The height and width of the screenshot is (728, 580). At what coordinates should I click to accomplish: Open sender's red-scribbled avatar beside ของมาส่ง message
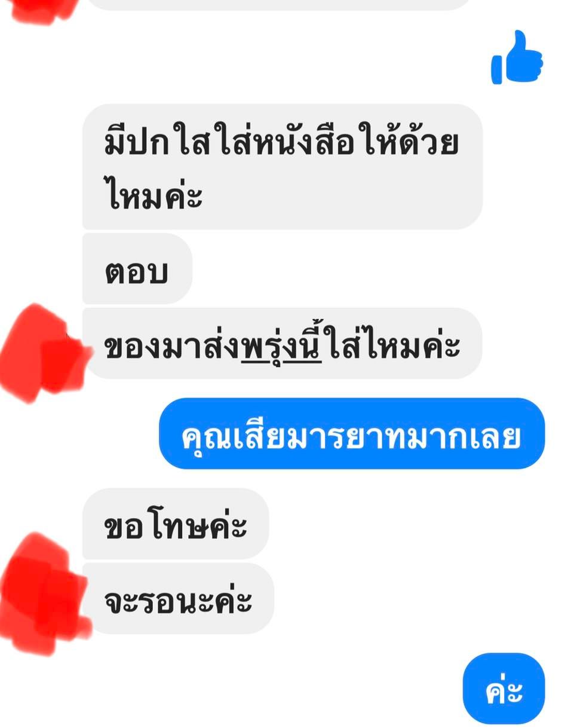click(43, 351)
